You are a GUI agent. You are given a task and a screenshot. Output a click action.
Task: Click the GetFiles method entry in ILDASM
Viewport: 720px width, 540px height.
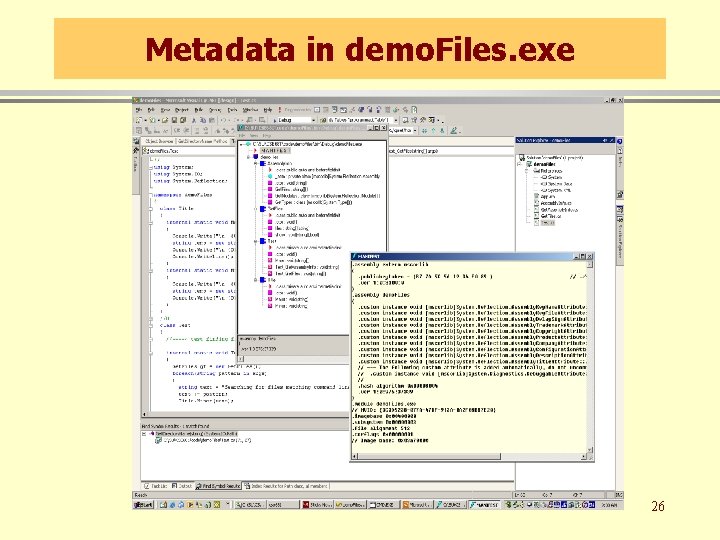click(x=291, y=189)
